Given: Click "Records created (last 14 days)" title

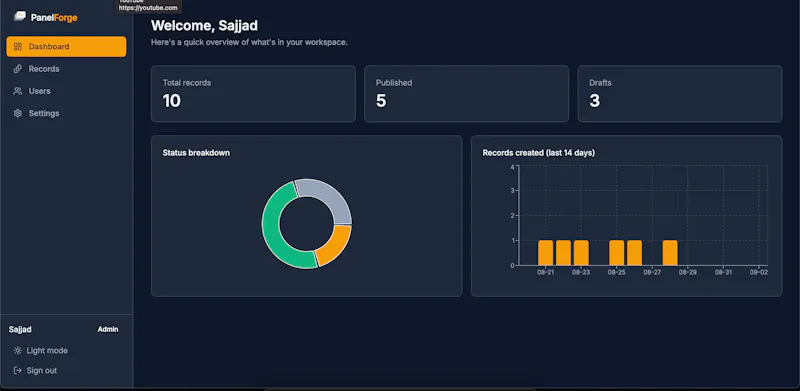Looking at the screenshot, I should pos(539,153).
